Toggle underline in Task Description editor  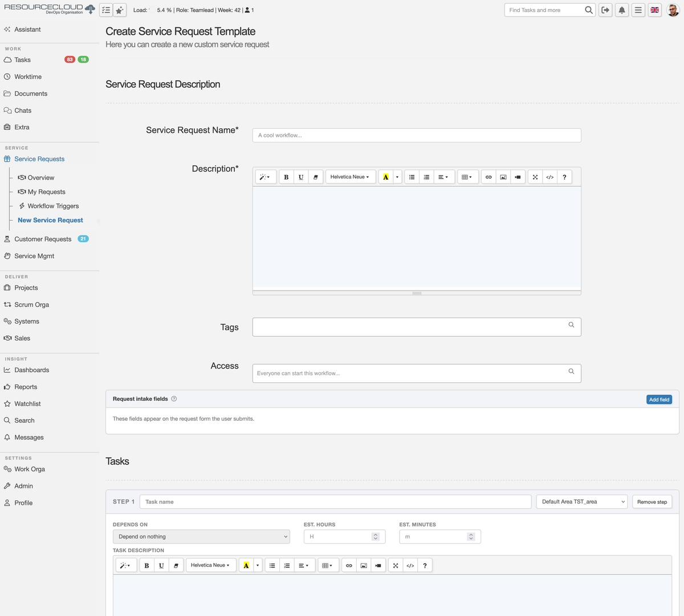(x=161, y=565)
